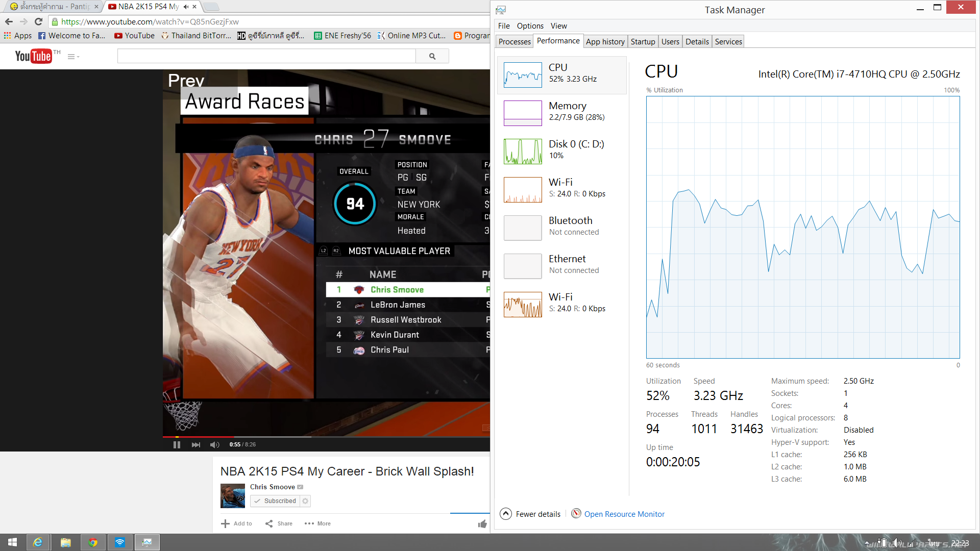
Task: Open Welcome to Facebook bookmark
Action: (72, 35)
